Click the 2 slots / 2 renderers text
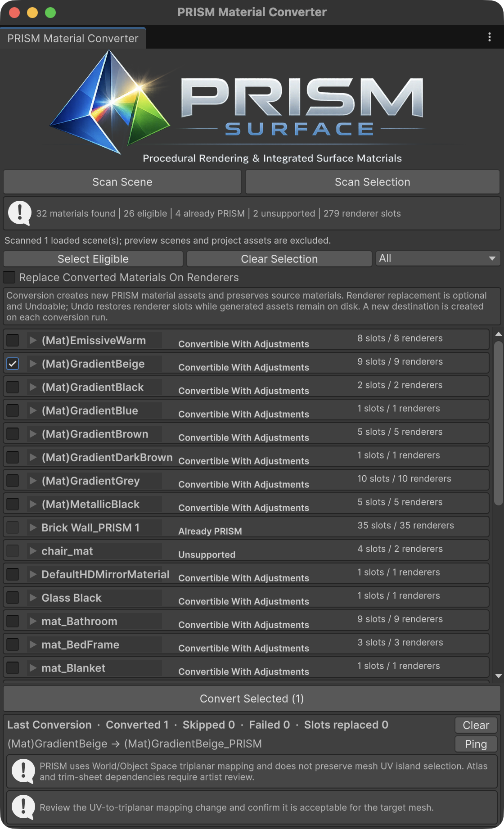This screenshot has width=504, height=829. point(400,385)
